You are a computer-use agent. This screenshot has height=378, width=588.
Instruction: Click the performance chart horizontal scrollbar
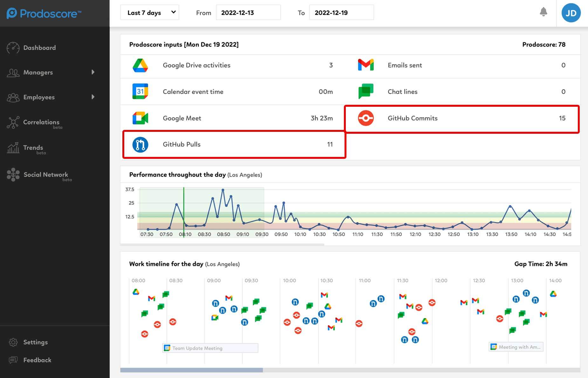(222, 244)
